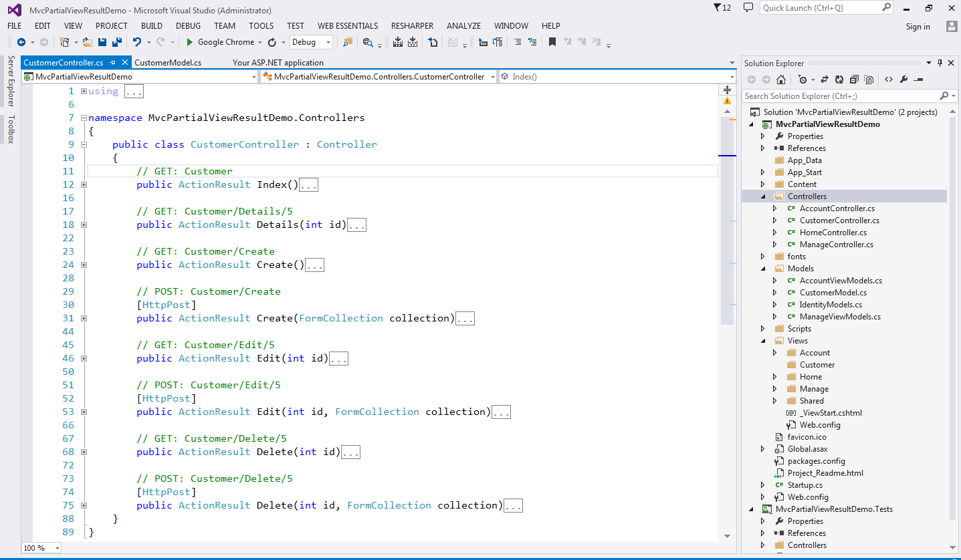Open the Toolbox side tab

coord(11,129)
